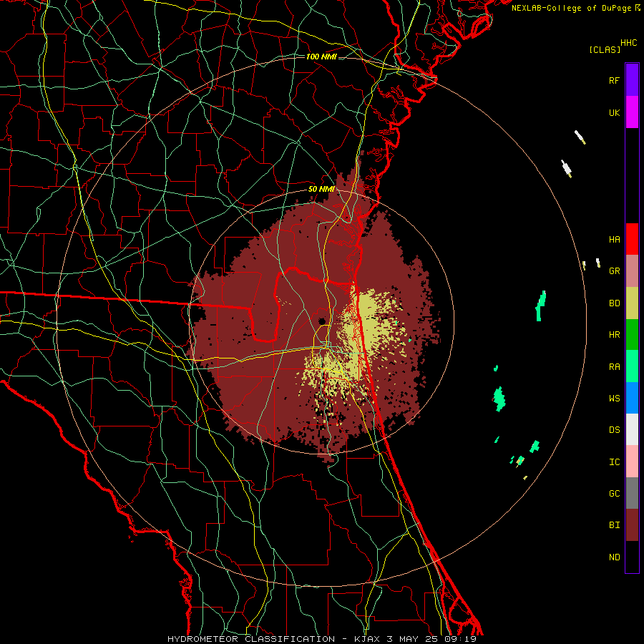This screenshot has width=644, height=644.
Task: Click the HR legend label
Action: tap(614, 335)
